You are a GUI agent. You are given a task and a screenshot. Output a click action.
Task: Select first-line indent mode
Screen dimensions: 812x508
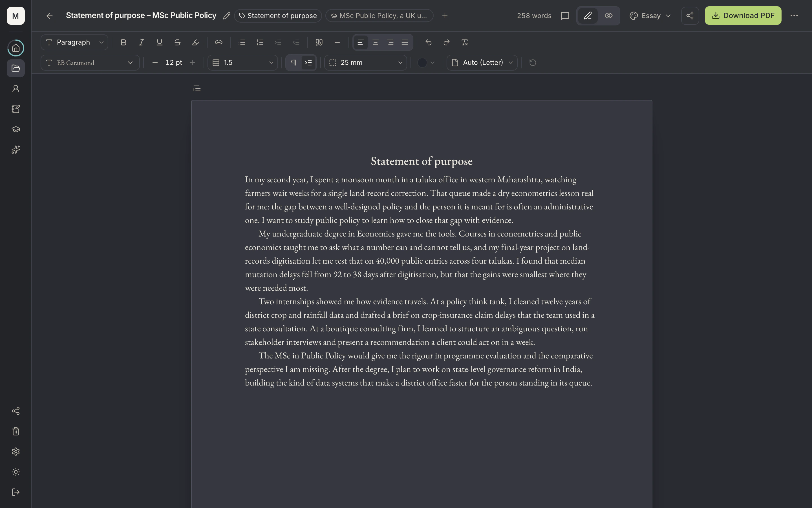(308, 63)
